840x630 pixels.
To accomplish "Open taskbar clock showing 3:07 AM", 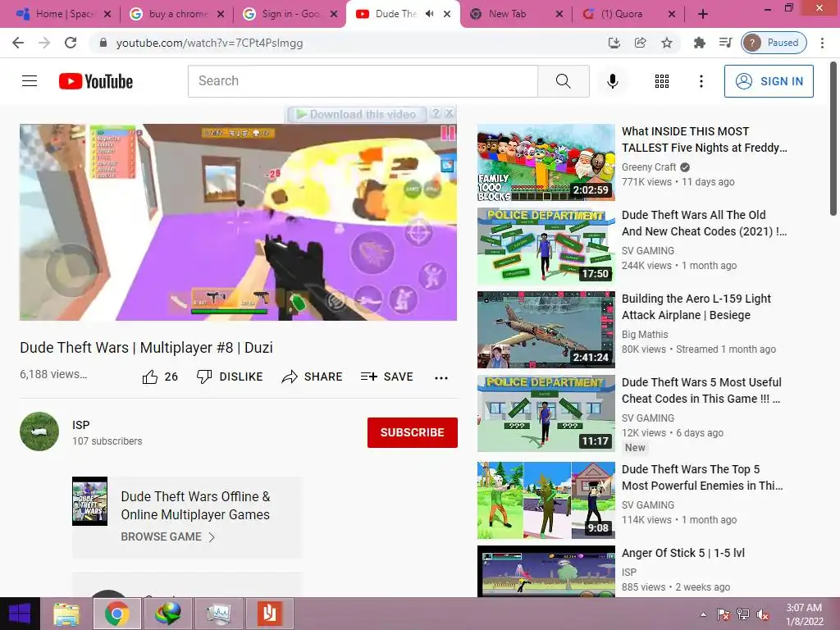I will click(x=804, y=614).
